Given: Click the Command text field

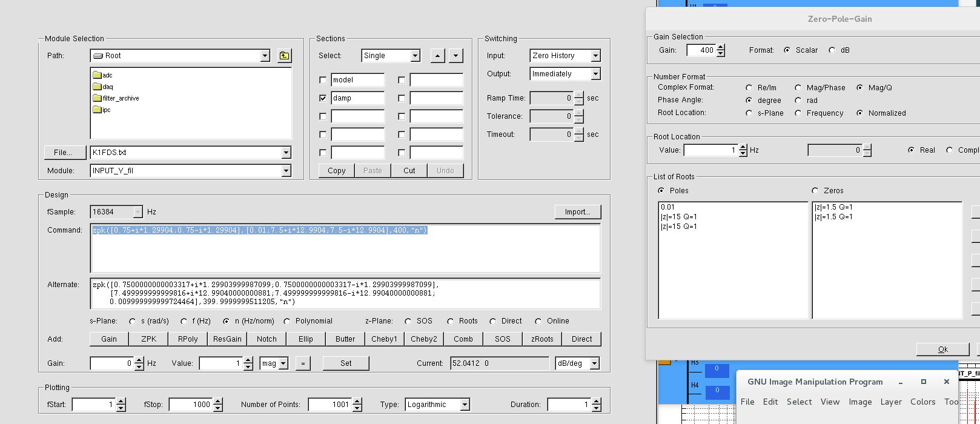Looking at the screenshot, I should coord(345,249).
